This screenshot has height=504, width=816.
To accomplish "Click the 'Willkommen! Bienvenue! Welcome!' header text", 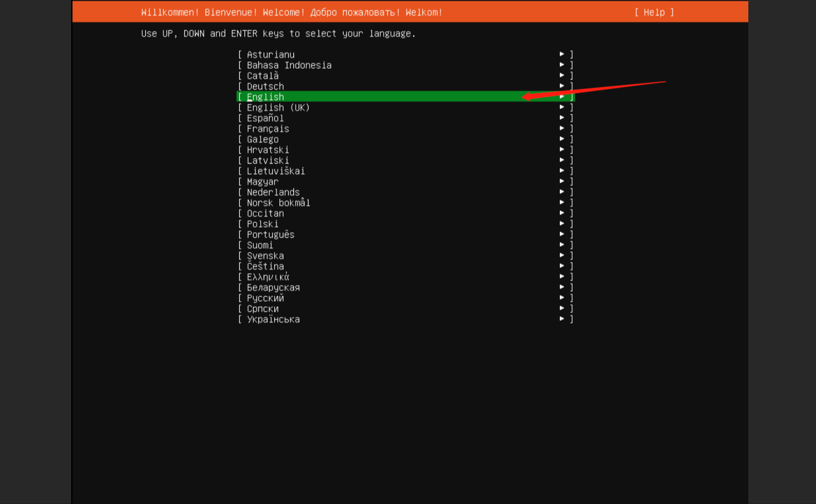I will coord(292,12).
